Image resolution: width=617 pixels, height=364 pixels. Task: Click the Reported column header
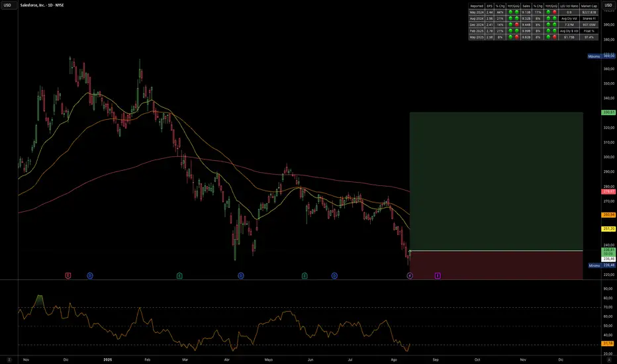tap(477, 6)
